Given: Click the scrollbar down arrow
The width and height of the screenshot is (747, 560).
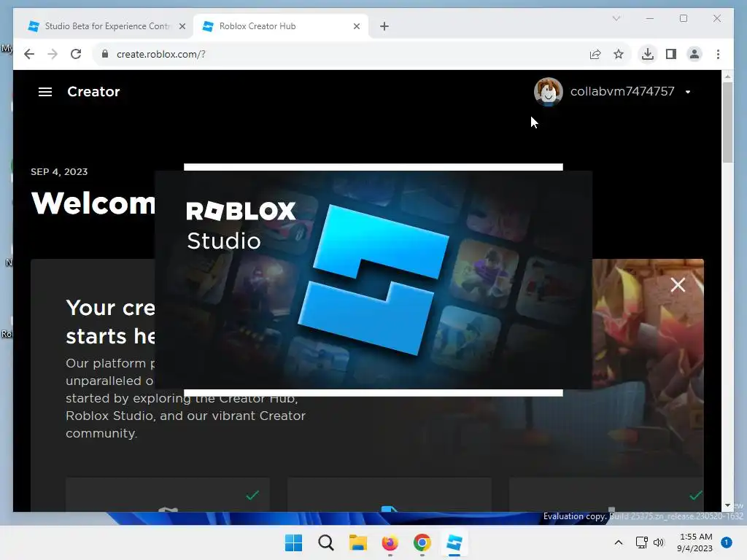Looking at the screenshot, I should tap(727, 506).
